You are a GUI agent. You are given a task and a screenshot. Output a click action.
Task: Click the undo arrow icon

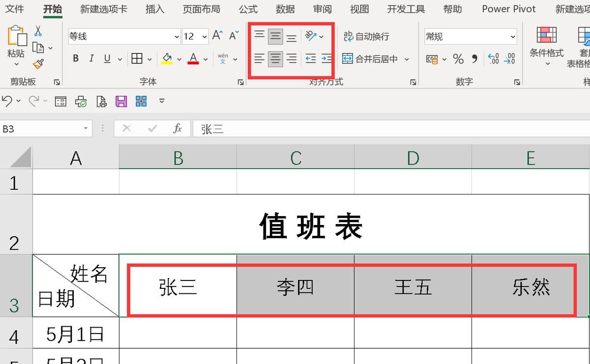(x=7, y=101)
